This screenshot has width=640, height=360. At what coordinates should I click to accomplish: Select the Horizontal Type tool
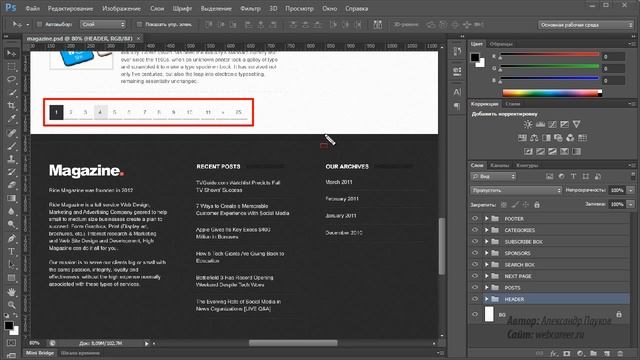(x=11, y=251)
